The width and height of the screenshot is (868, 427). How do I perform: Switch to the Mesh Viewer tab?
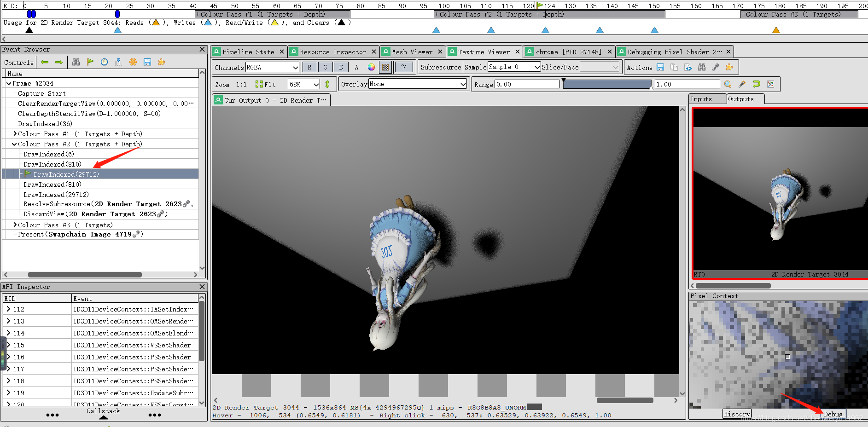pyautogui.click(x=412, y=52)
